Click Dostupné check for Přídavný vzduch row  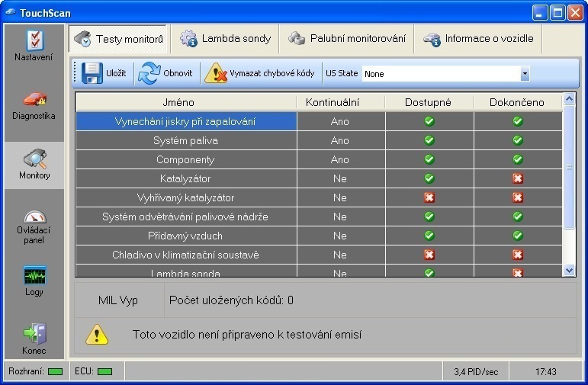coord(429,236)
